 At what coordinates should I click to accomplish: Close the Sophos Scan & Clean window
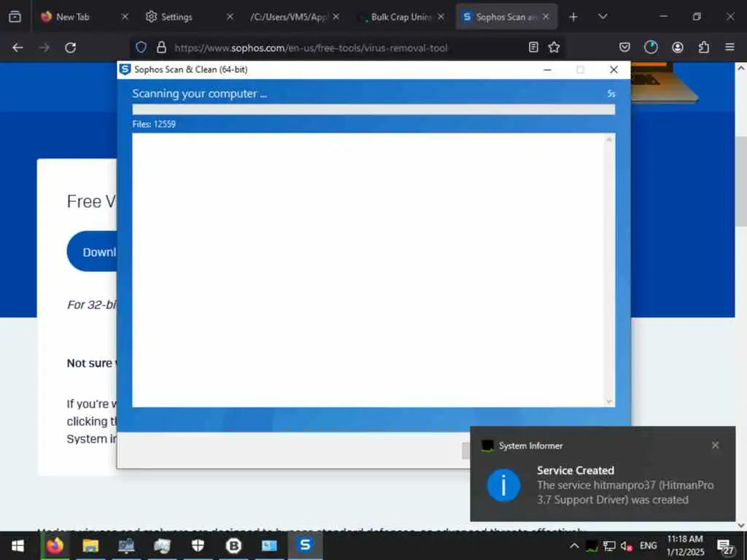pos(614,70)
